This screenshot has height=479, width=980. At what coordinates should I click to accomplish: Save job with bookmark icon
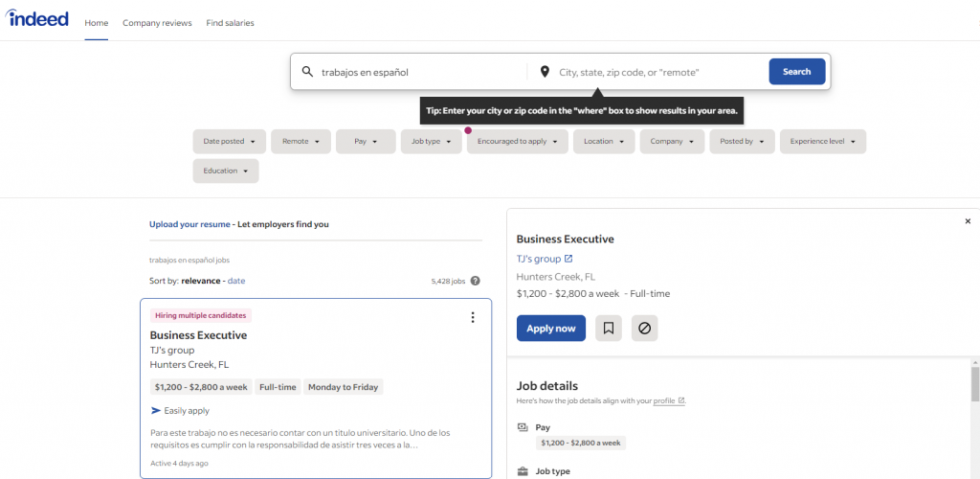[608, 329]
